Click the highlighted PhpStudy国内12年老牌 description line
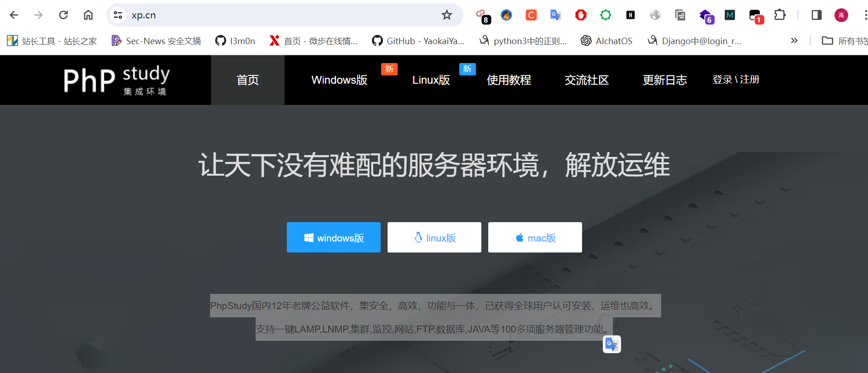Viewport: 868px width, 373px height. tap(435, 305)
